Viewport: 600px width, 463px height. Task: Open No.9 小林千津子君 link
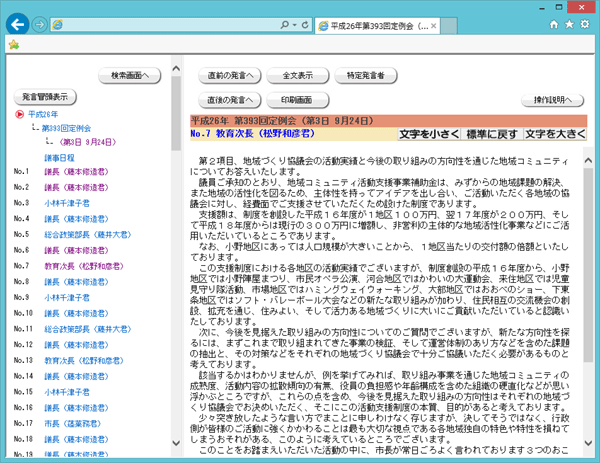point(67,297)
